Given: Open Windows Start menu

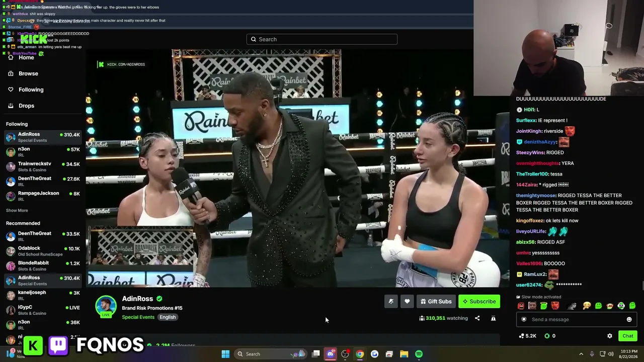Looking at the screenshot, I should tap(225, 354).
